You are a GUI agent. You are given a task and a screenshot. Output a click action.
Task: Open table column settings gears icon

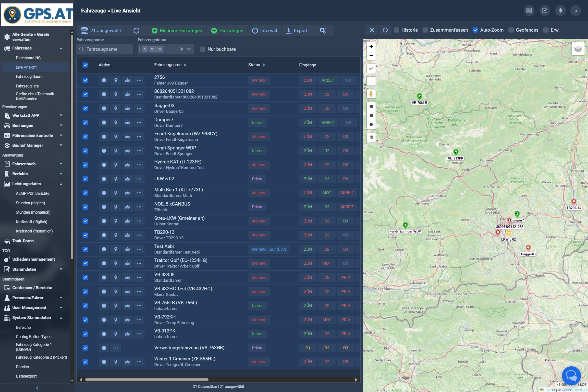tap(322, 30)
